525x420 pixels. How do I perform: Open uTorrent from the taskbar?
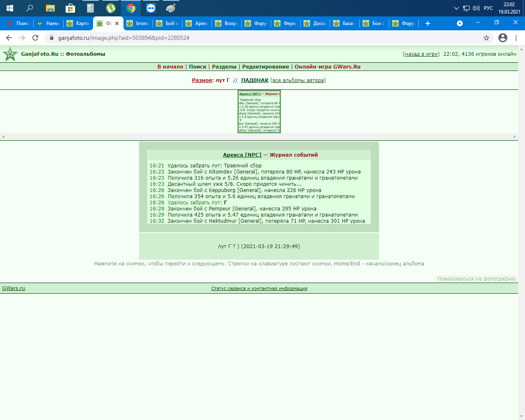coord(110,8)
